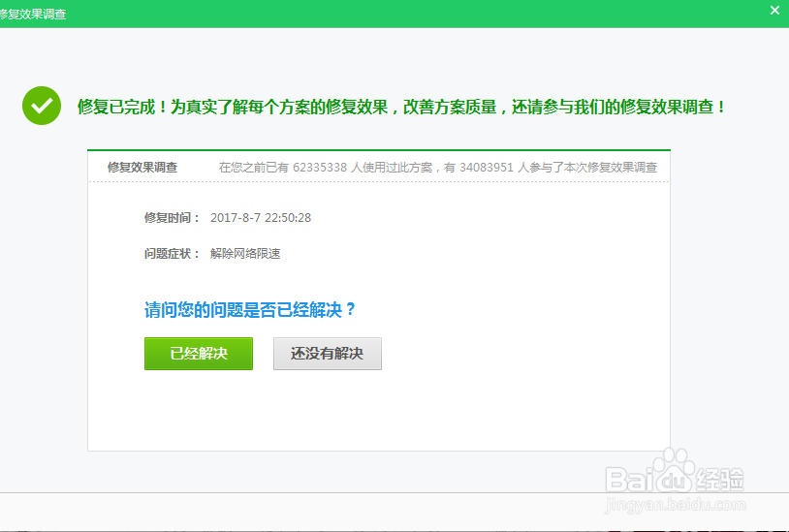
Task: Select the repair time 2017-8-7 22:50:28
Action: click(x=261, y=218)
